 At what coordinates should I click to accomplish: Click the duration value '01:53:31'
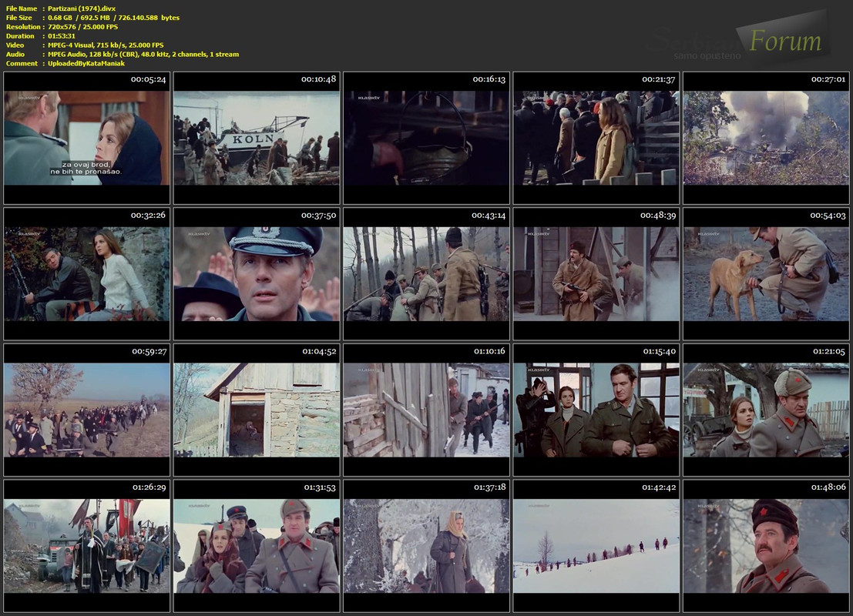[x=62, y=36]
